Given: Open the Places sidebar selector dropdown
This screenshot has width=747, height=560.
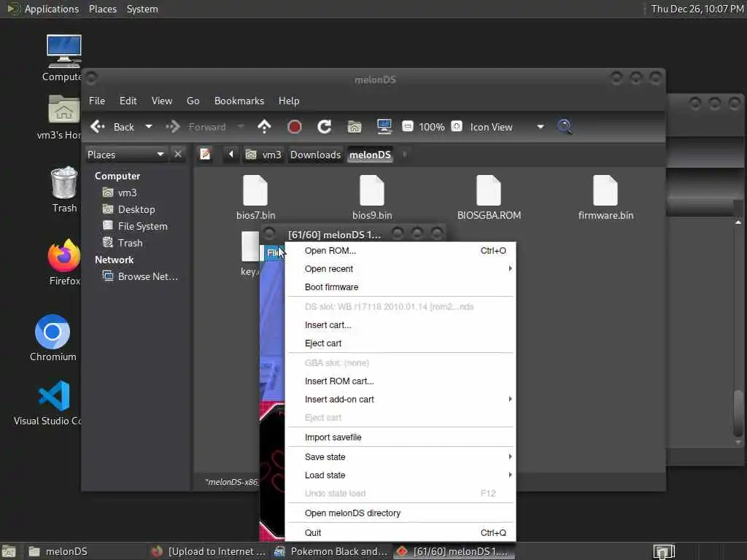Looking at the screenshot, I should (x=125, y=155).
